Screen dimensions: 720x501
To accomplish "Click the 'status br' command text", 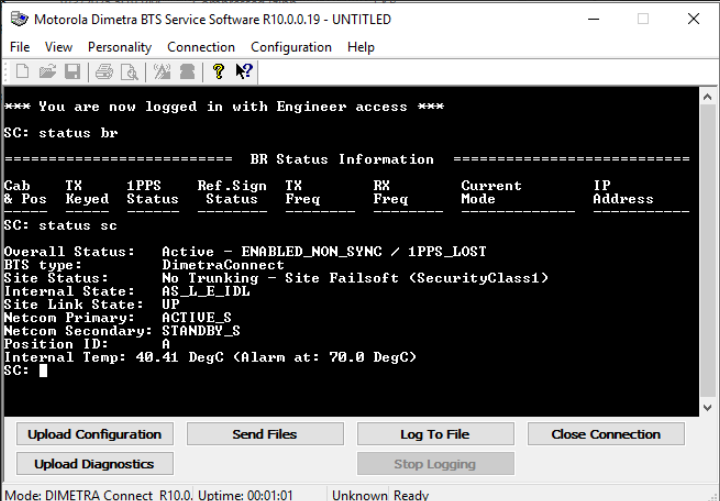I will [x=78, y=133].
